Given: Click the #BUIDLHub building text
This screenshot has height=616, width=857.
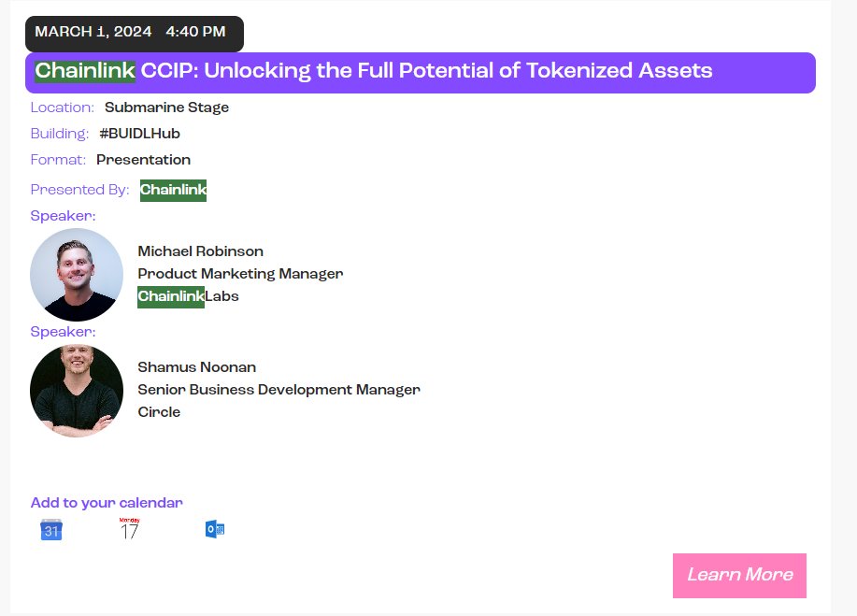Looking at the screenshot, I should (140, 134).
